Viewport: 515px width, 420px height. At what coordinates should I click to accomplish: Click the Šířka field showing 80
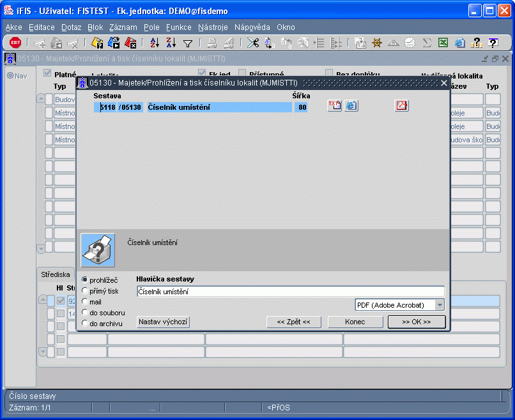[x=301, y=107]
